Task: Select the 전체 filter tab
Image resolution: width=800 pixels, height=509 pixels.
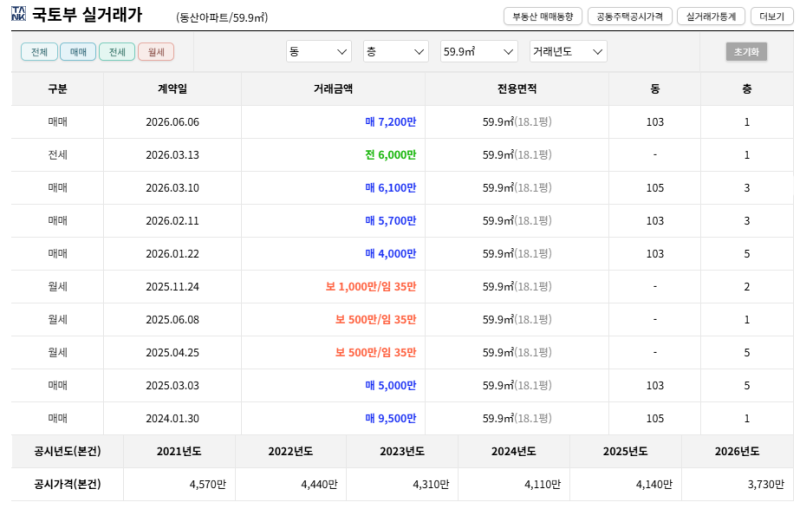Action: coord(39,52)
